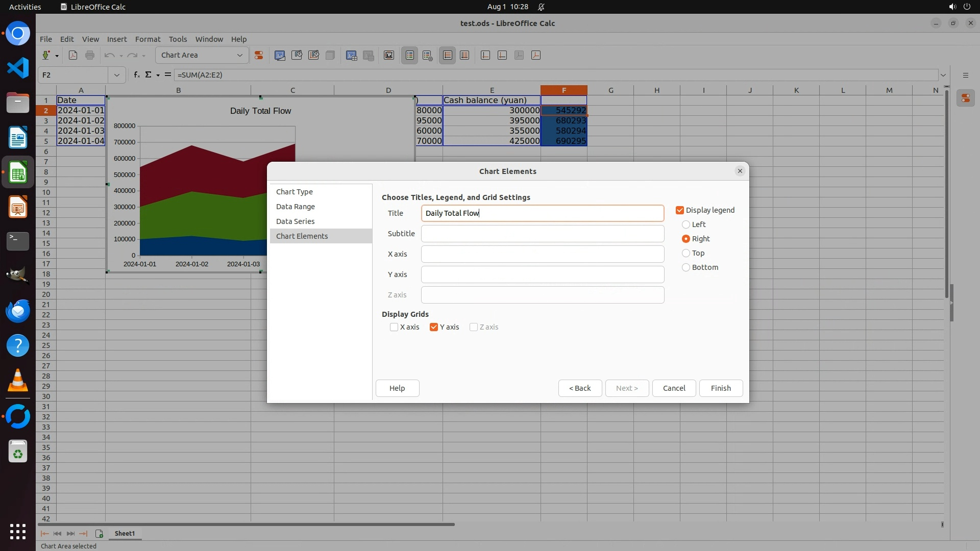The image size is (980, 551).
Task: Click the Back button in the wizard
Action: [x=580, y=388]
